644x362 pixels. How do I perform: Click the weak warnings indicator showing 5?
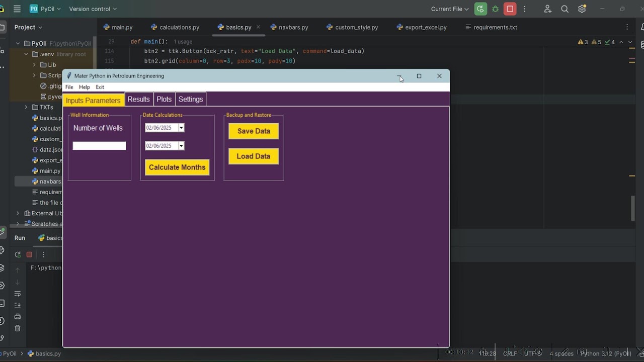coord(597,42)
